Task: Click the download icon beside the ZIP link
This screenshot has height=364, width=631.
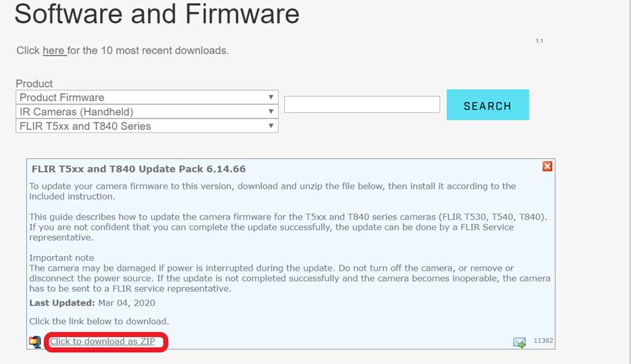Action: (35, 342)
